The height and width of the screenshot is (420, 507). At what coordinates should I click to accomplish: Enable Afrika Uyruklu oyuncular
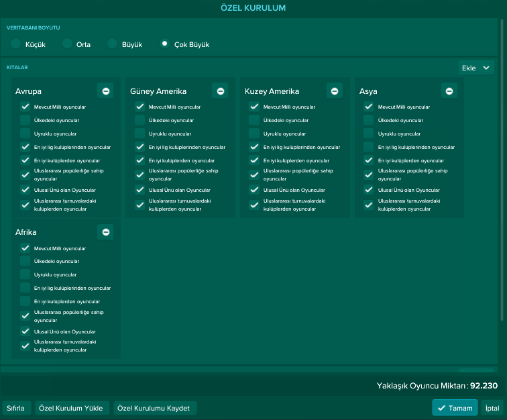[25, 274]
